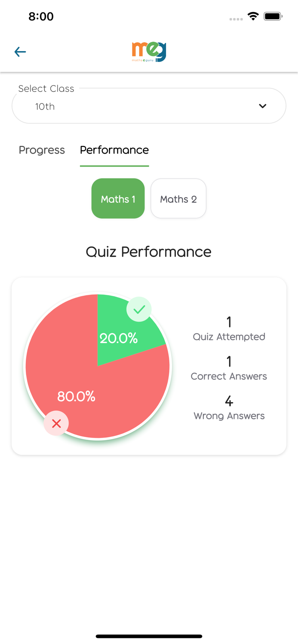The width and height of the screenshot is (298, 644).
Task: Select the Maths 2 subject toggle
Action: pos(178,198)
